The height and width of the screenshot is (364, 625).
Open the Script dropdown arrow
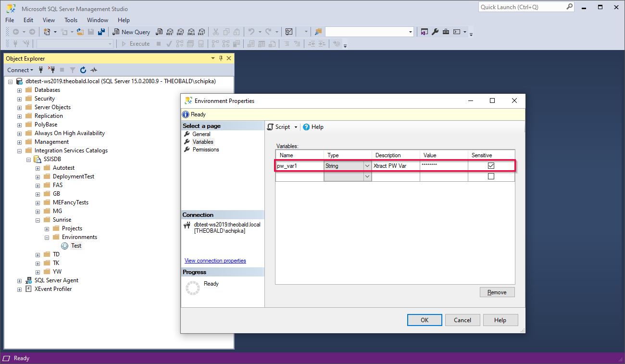[x=296, y=127]
